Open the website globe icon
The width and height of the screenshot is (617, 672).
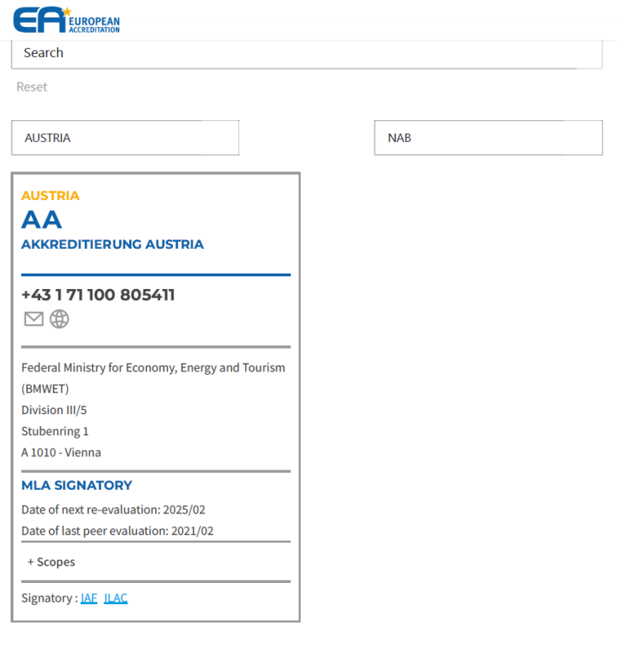tap(60, 319)
